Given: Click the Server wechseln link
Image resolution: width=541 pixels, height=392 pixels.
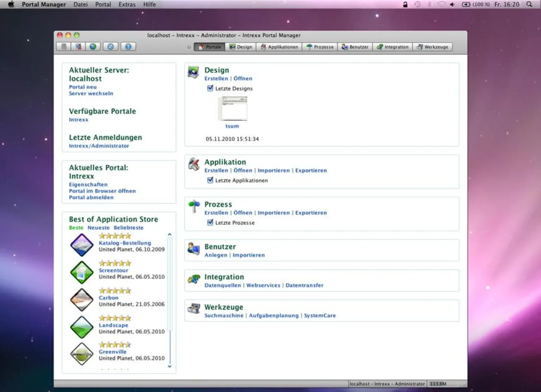Looking at the screenshot, I should (x=91, y=94).
